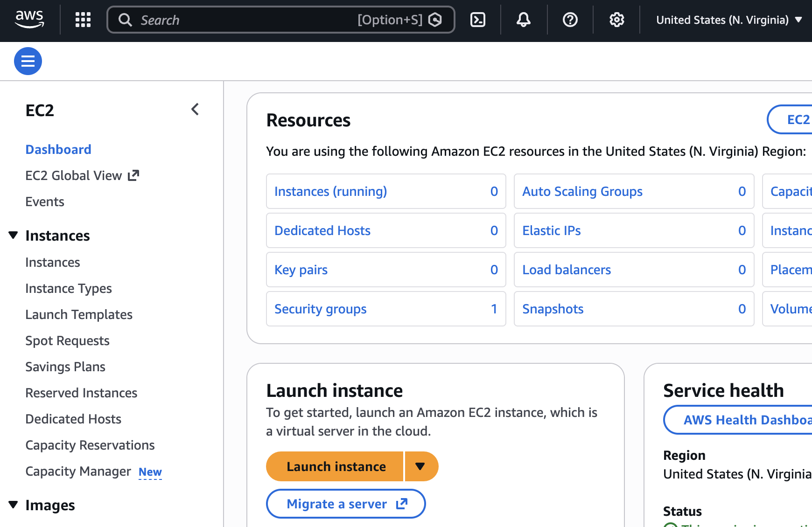The height and width of the screenshot is (527, 812).
Task: Open the Launch instance dropdown arrow
Action: [x=420, y=466]
